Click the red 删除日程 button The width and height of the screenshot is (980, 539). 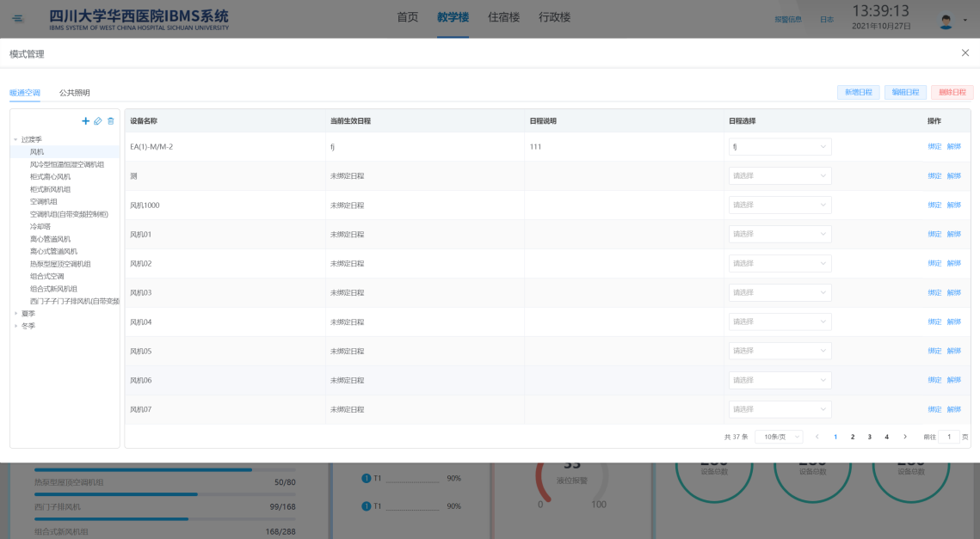pos(952,92)
